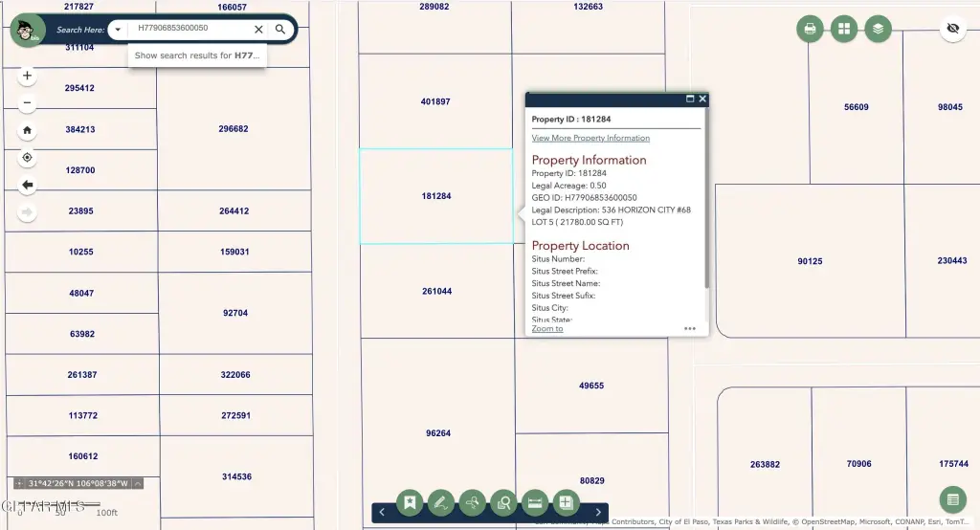Image resolution: width=980 pixels, height=530 pixels.
Task: Open the popup's three-dot actions menu
Action: pos(689,328)
